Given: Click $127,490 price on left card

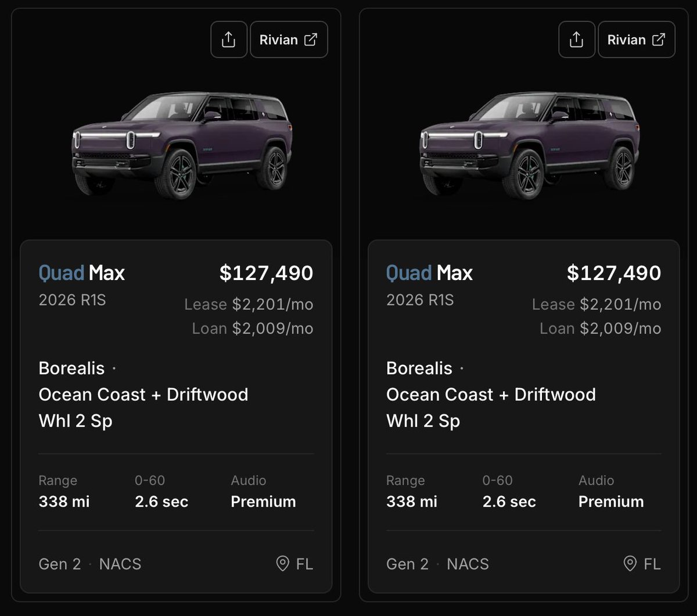Looking at the screenshot, I should (266, 273).
